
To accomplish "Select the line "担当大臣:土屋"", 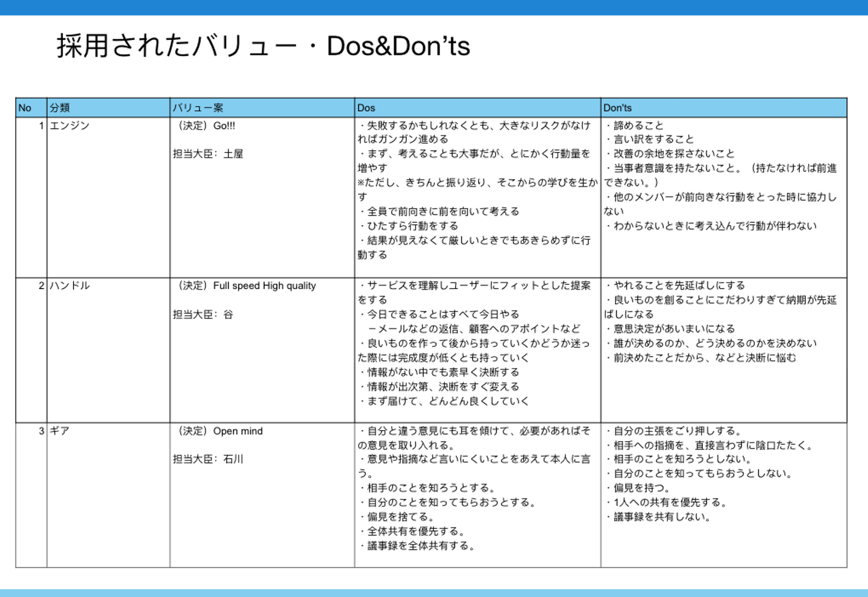I will (x=208, y=154).
